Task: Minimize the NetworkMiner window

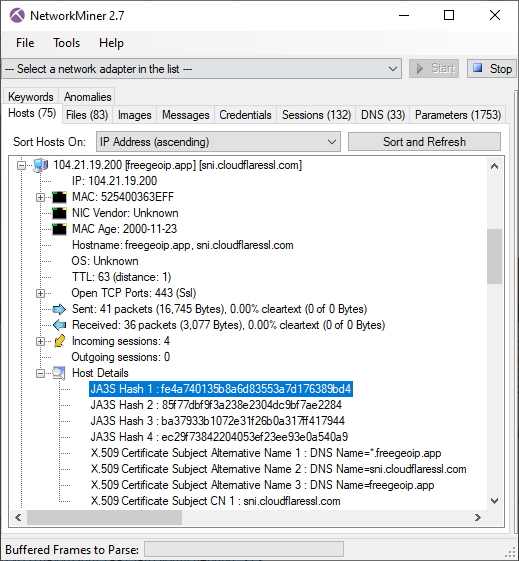Action: tap(404, 15)
